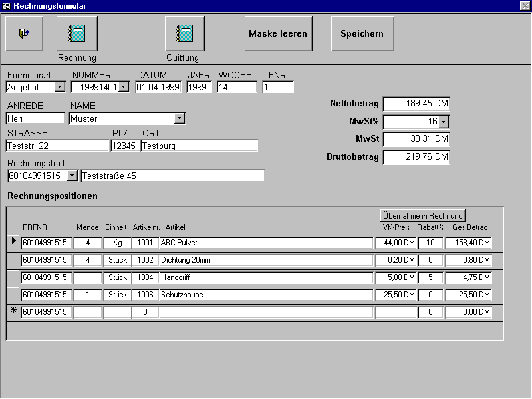Click the Menge cell in Handgriff row
532x399 pixels.
88,277
